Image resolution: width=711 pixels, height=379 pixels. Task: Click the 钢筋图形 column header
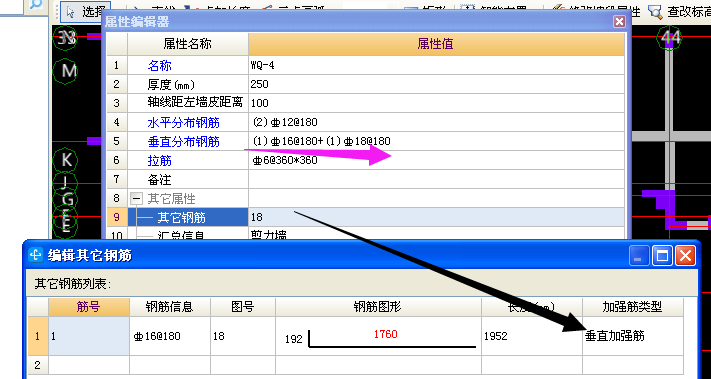pos(378,307)
